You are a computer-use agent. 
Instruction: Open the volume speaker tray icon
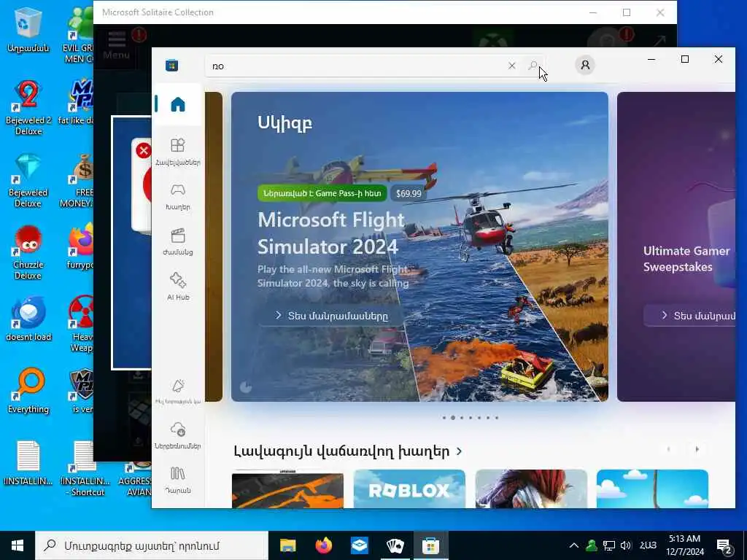(x=626, y=545)
